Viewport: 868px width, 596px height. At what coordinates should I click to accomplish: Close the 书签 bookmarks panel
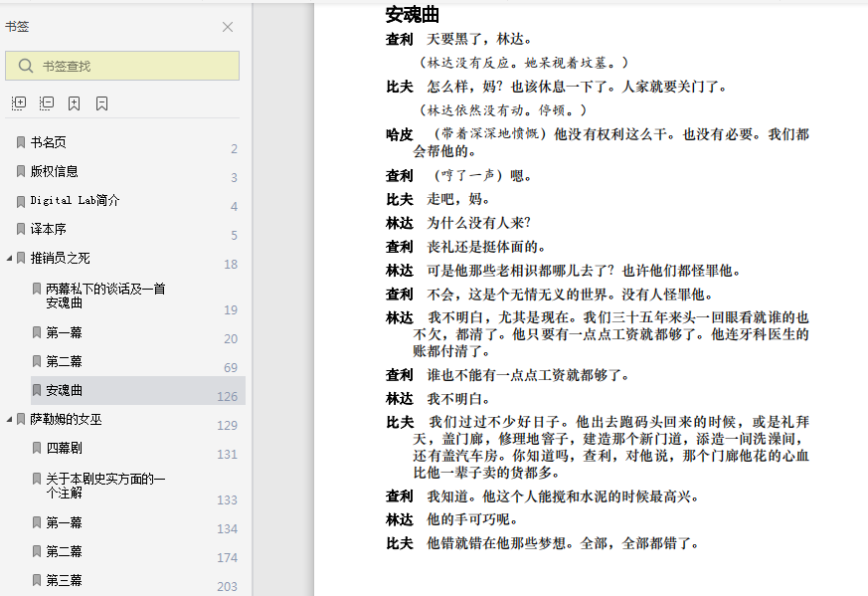(x=228, y=27)
